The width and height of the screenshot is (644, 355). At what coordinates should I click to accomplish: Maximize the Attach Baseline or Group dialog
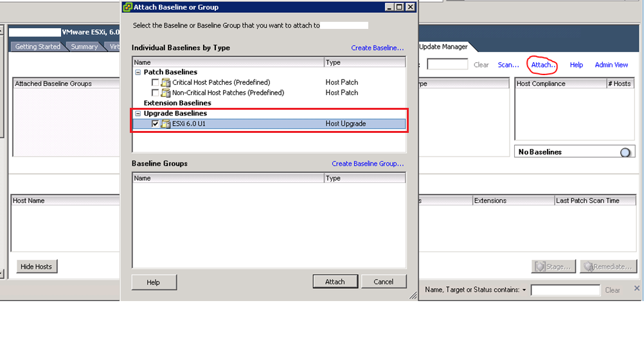tap(399, 7)
